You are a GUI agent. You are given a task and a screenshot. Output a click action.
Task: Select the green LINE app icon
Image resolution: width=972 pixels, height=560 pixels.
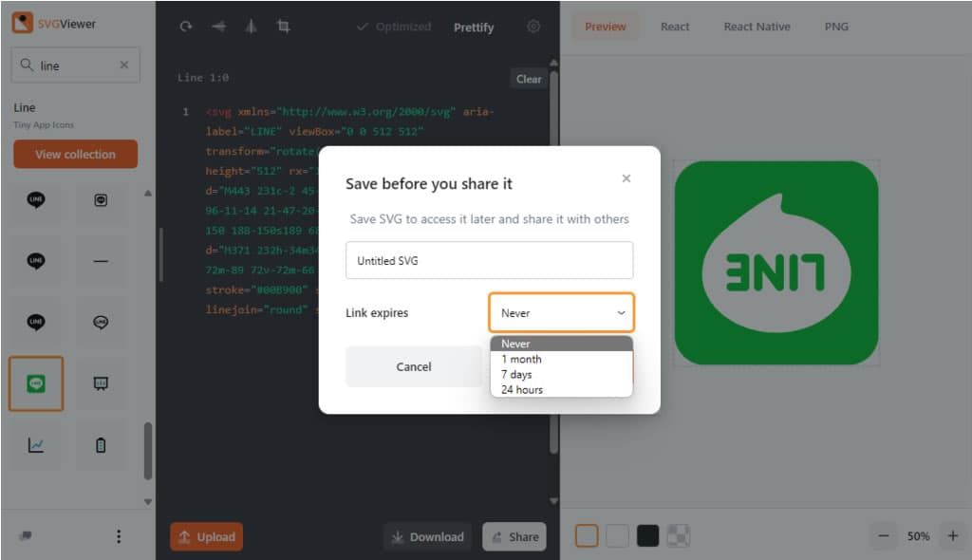pyautogui.click(x=36, y=383)
